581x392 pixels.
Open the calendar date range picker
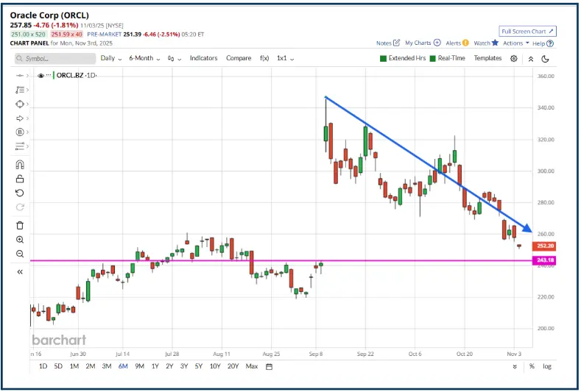[269, 366]
